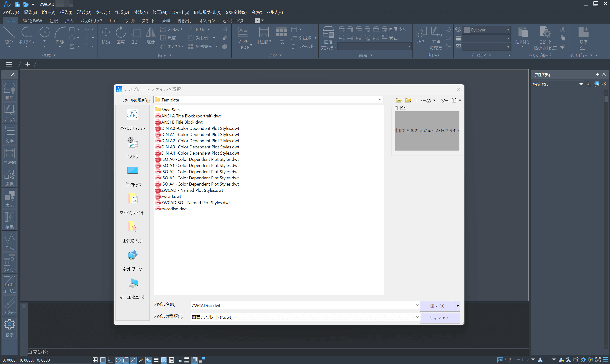The image size is (610, 364).
Task: Click the フィールド field button
Action: 302,46
